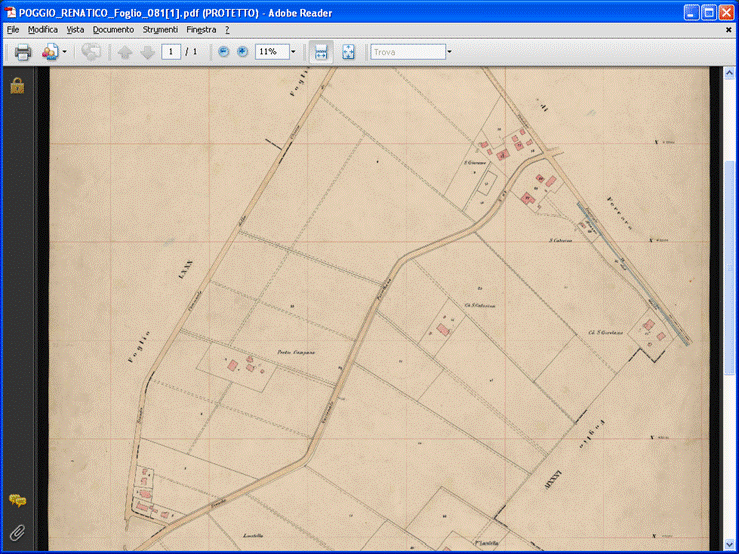Click the vertical scrollbar thumb
The height and width of the screenshot is (554, 739).
[729, 268]
